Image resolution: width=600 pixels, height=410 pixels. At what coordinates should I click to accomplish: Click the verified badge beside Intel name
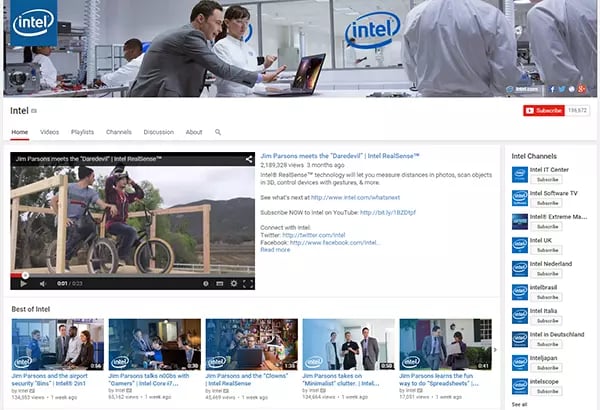click(34, 111)
